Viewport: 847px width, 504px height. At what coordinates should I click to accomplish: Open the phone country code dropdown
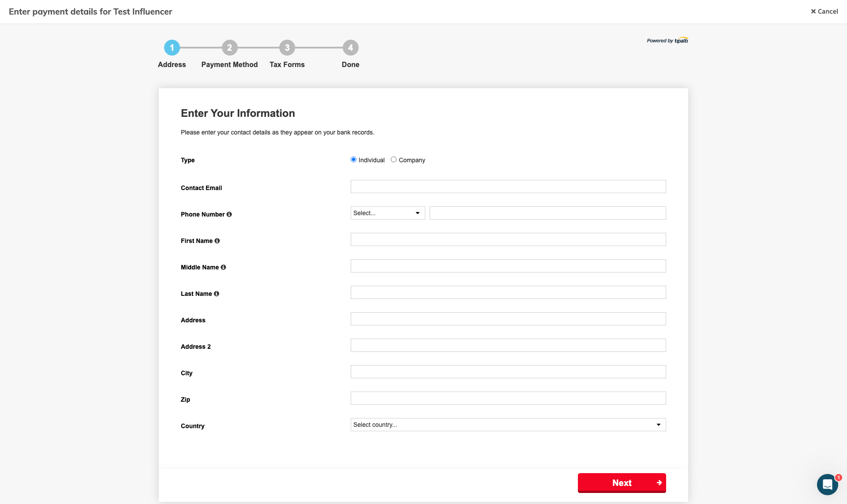387,213
